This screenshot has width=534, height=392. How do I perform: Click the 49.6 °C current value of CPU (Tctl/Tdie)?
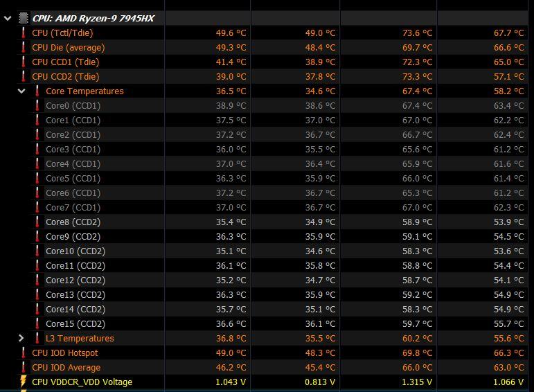231,33
